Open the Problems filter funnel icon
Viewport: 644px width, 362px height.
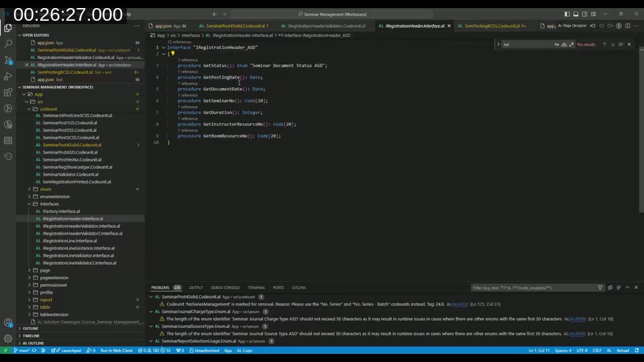point(600,288)
